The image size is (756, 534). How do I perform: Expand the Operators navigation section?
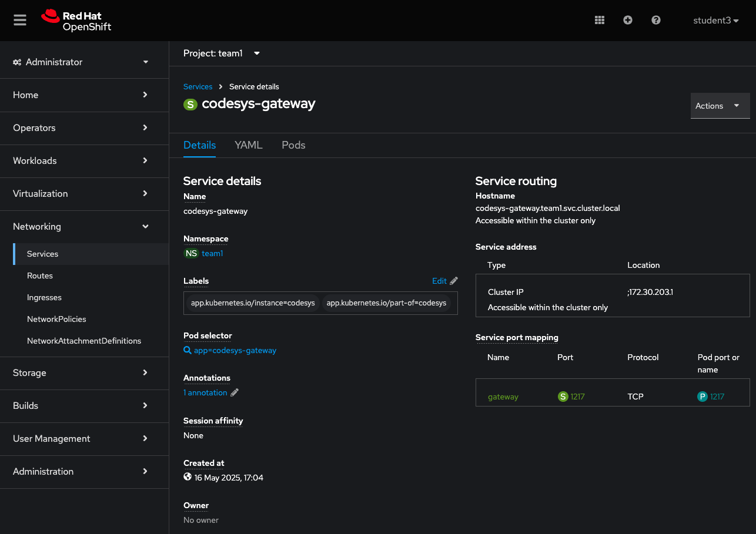point(84,127)
